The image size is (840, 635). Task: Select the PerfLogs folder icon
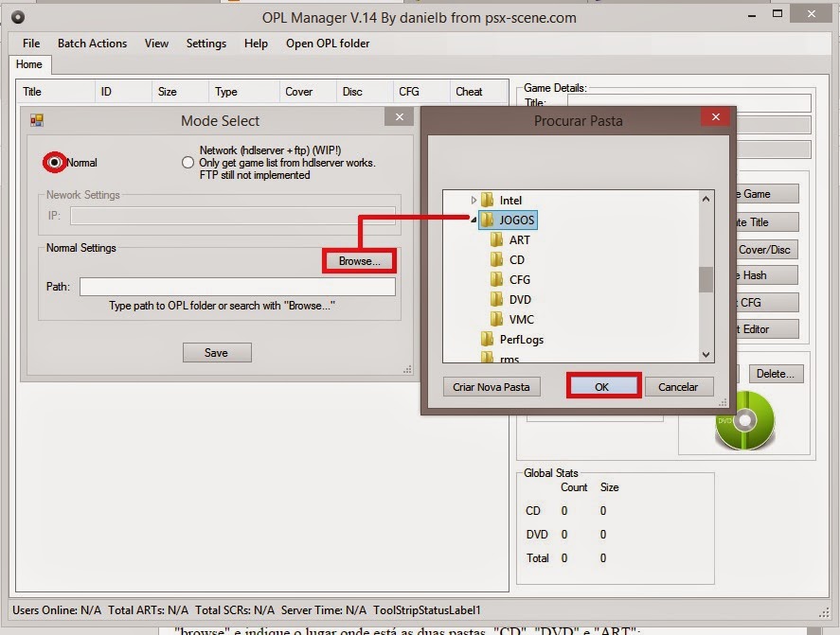[x=486, y=339]
